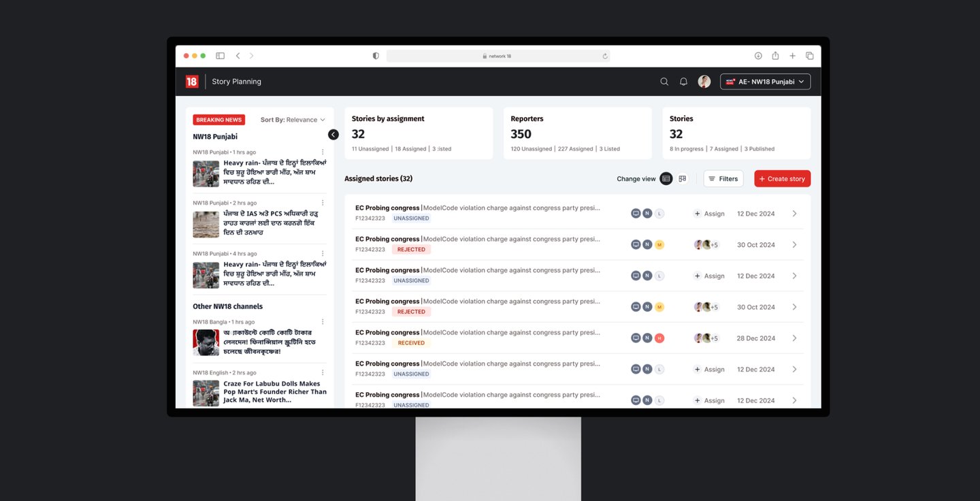Image resolution: width=980 pixels, height=501 pixels.
Task: Reload the page from the address bar
Action: 605,56
